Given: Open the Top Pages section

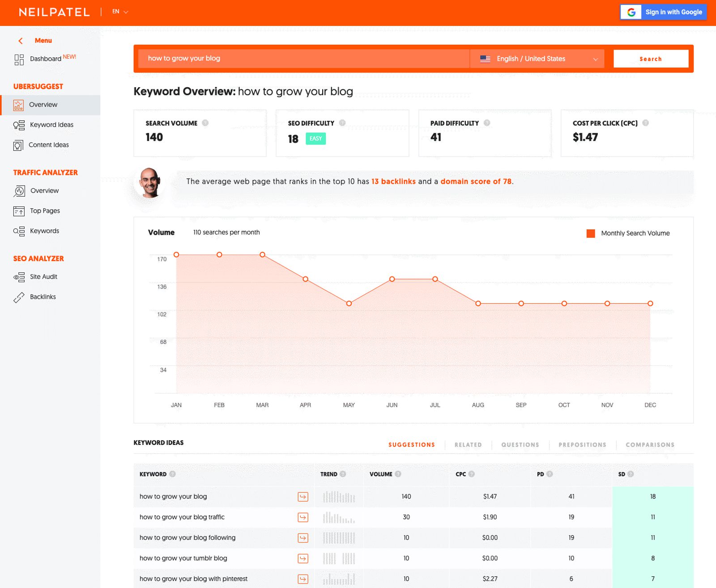Looking at the screenshot, I should click(x=44, y=211).
